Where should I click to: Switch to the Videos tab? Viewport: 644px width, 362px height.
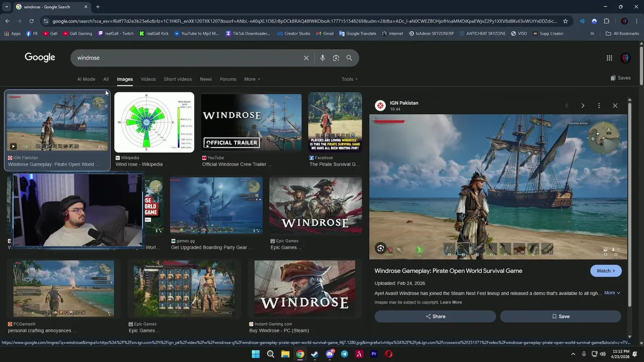coord(148,79)
